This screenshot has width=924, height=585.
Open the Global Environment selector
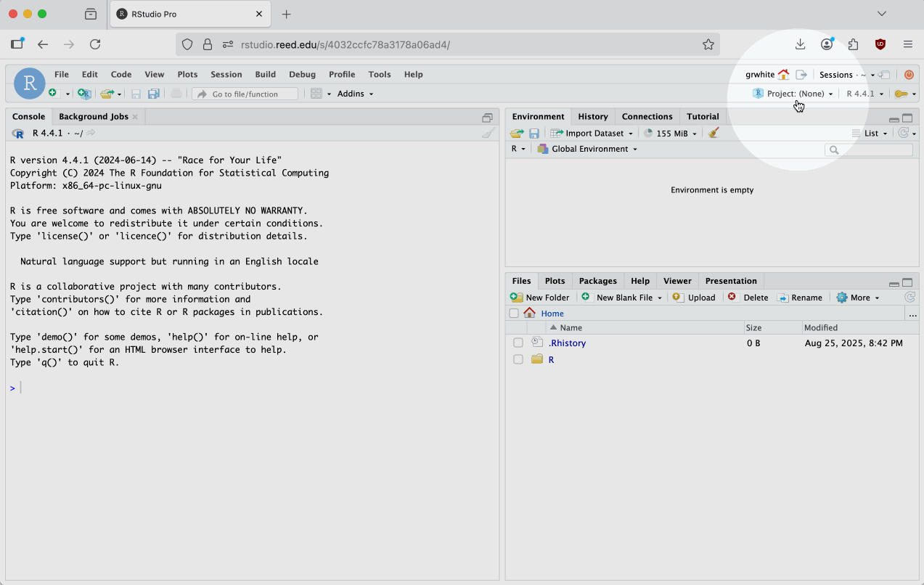point(588,149)
